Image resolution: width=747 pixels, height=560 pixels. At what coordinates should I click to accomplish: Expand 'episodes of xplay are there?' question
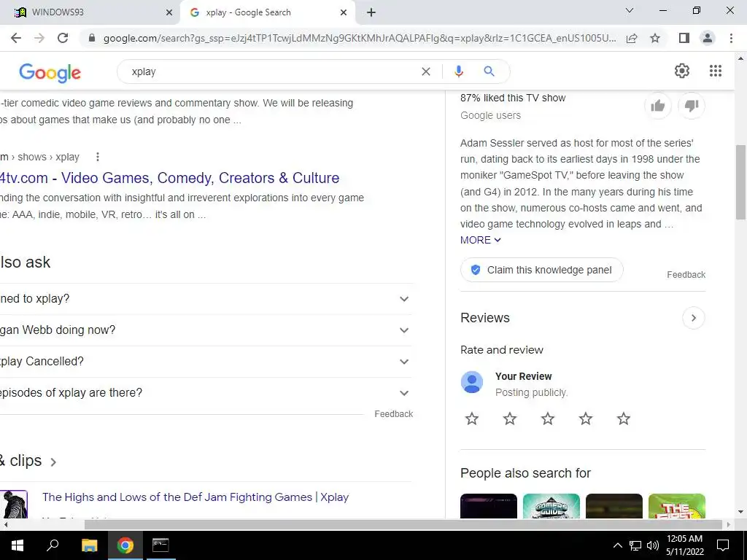(x=206, y=393)
